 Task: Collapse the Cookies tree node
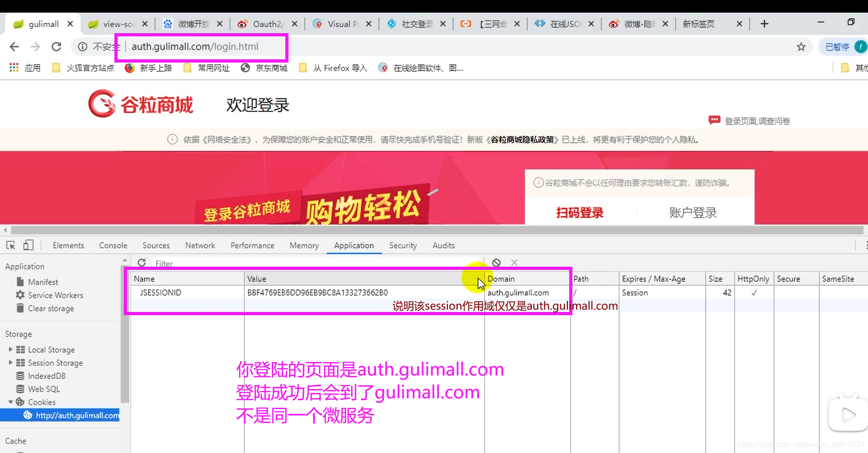pos(10,402)
